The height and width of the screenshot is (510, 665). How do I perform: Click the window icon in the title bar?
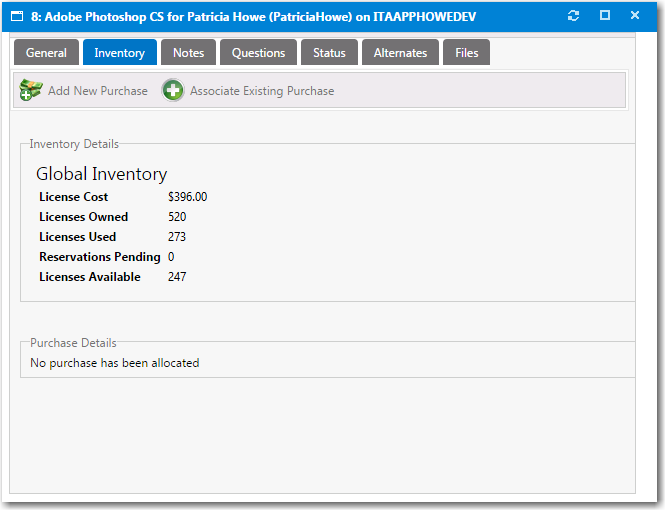(x=17, y=16)
